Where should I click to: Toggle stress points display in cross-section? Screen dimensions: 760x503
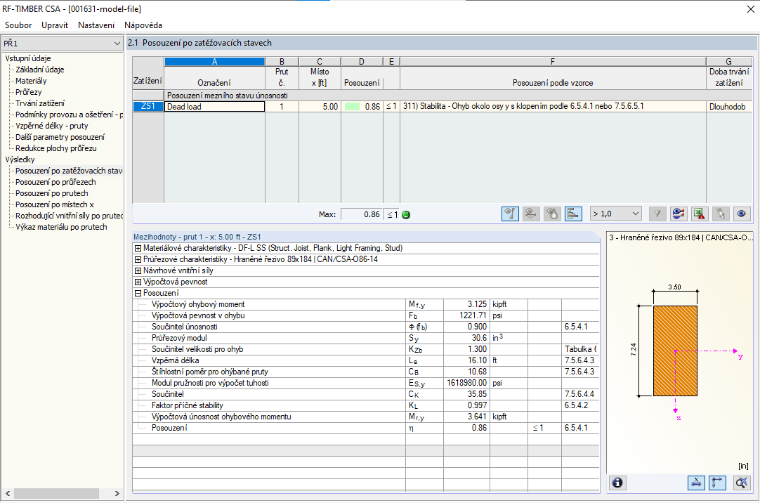[x=696, y=483]
